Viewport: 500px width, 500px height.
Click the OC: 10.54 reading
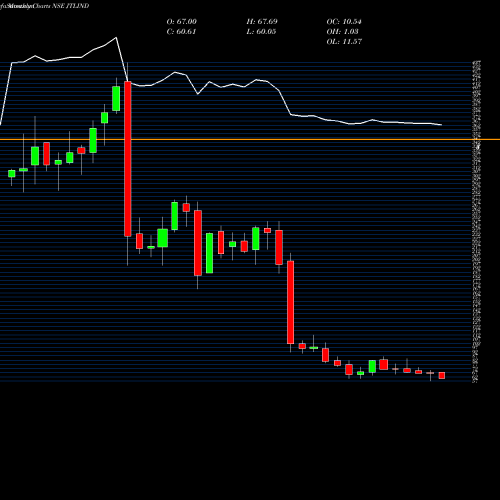[x=344, y=22]
